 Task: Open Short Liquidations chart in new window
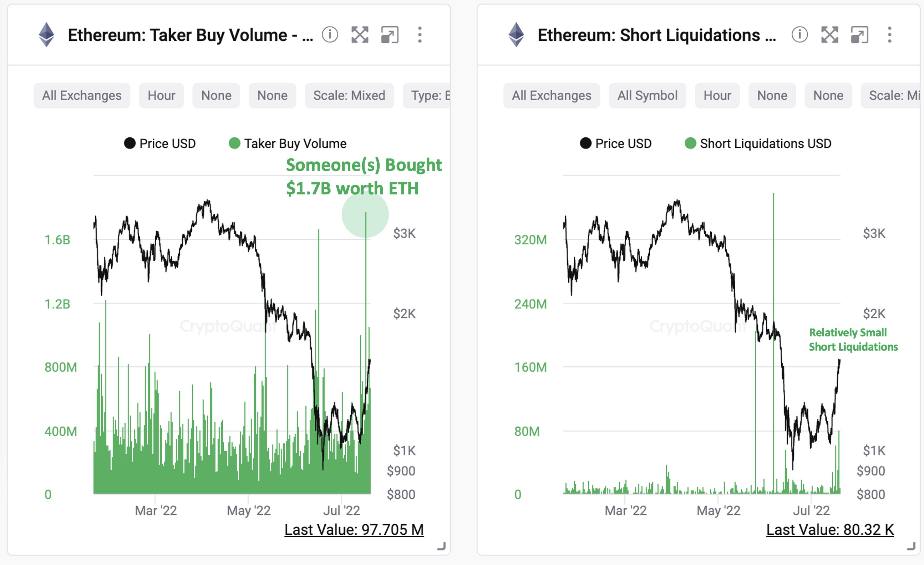pyautogui.click(x=859, y=35)
